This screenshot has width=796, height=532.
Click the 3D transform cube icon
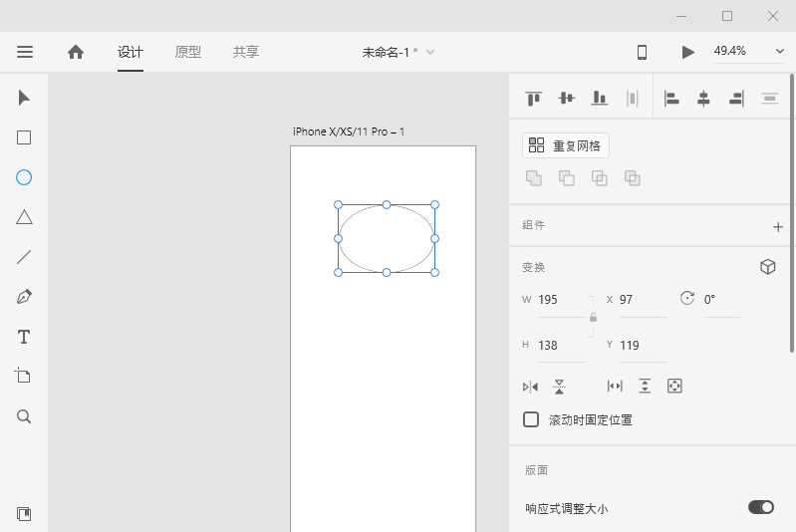point(767,267)
